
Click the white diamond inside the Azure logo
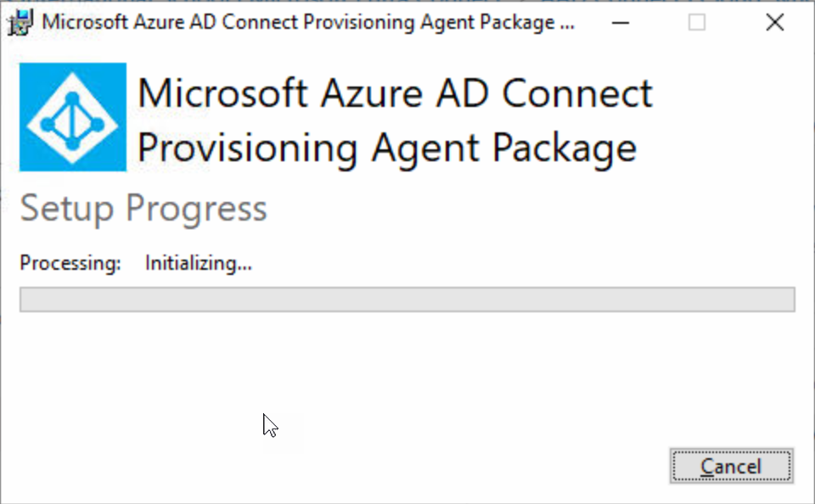(73, 117)
